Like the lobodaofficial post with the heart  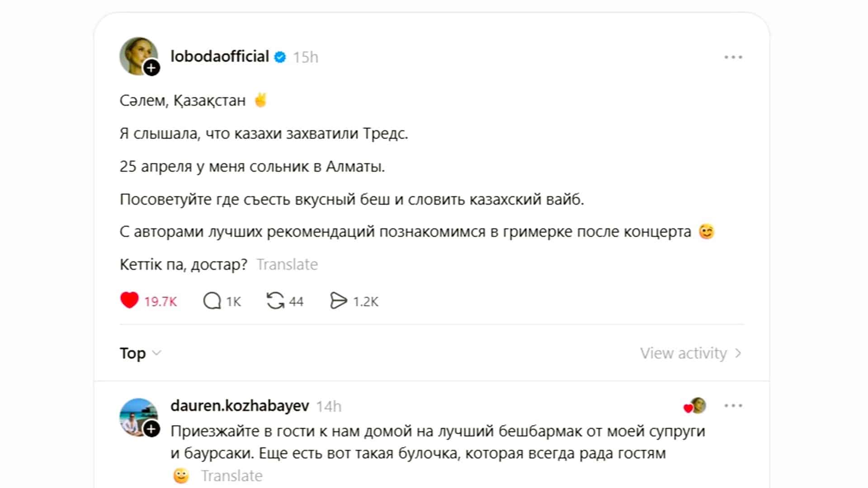[129, 300]
